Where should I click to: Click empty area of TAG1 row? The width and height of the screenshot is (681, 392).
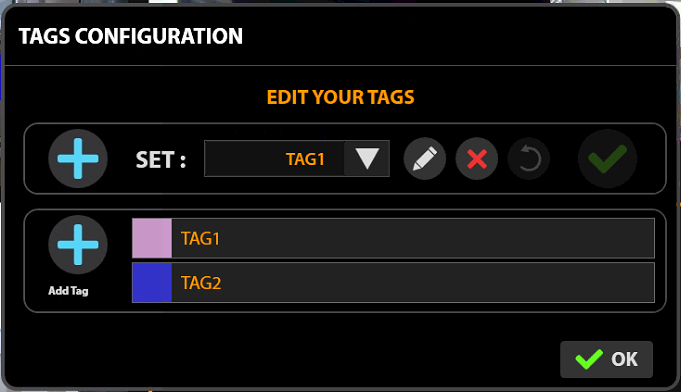[434, 238]
